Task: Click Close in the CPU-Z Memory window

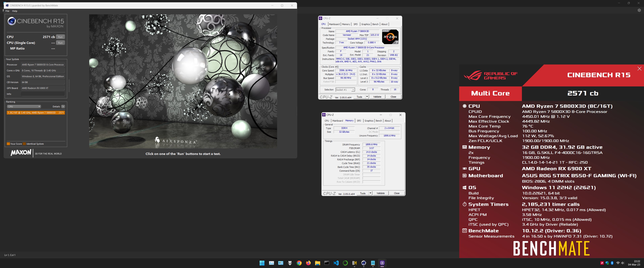Action: (x=396, y=193)
